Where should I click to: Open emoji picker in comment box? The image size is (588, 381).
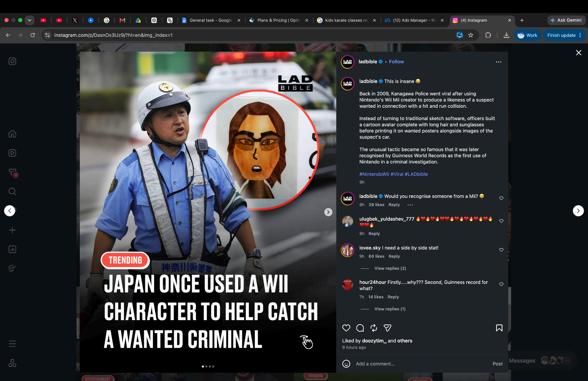pyautogui.click(x=346, y=364)
